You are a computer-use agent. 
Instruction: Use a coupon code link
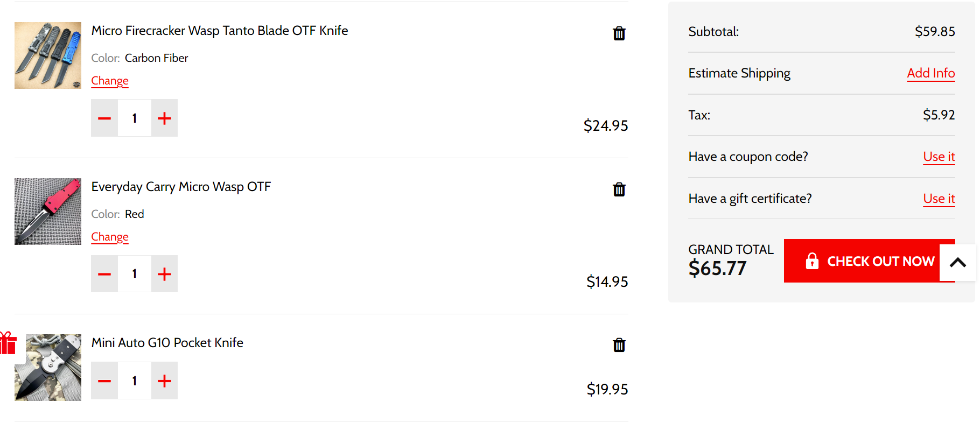(x=939, y=157)
